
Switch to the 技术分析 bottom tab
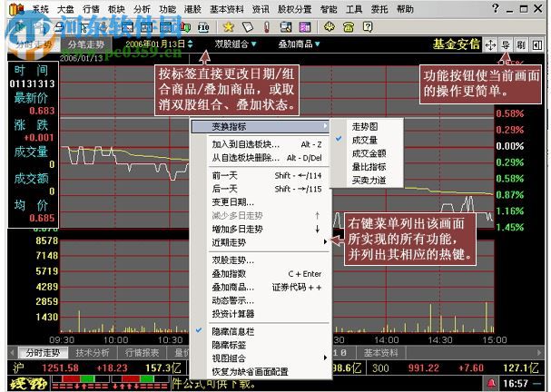tap(93, 353)
